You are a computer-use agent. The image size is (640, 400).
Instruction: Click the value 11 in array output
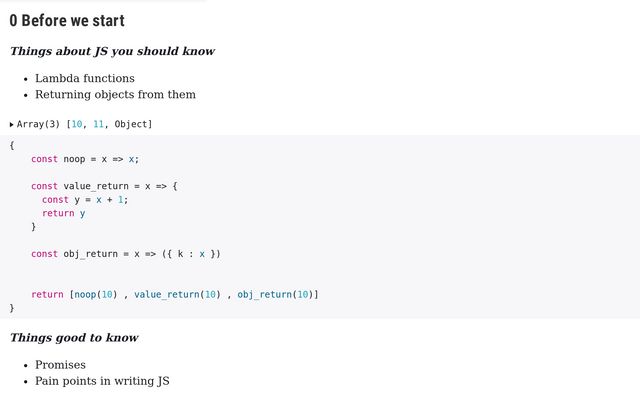[99, 124]
